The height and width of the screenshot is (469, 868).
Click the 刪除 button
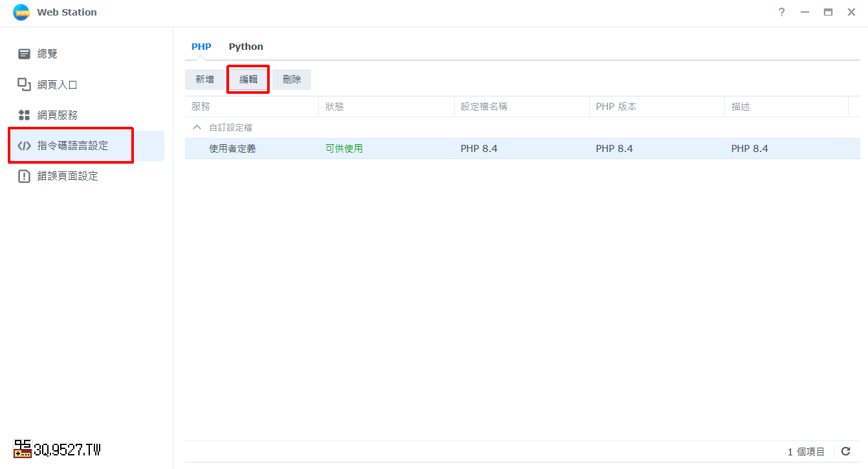(292, 80)
